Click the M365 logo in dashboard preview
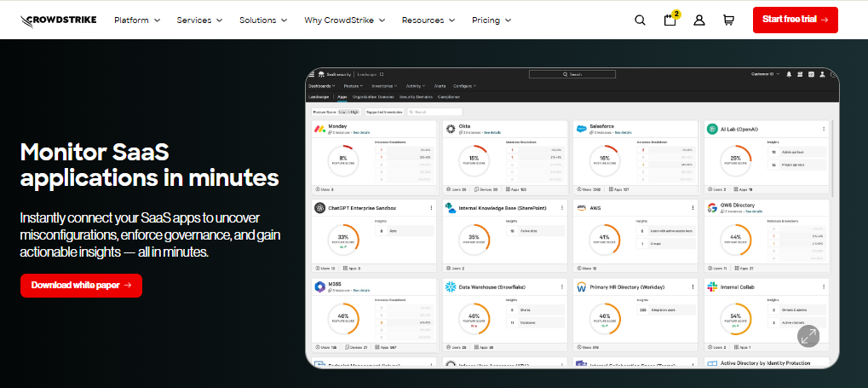Image resolution: width=868 pixels, height=388 pixels. point(320,287)
